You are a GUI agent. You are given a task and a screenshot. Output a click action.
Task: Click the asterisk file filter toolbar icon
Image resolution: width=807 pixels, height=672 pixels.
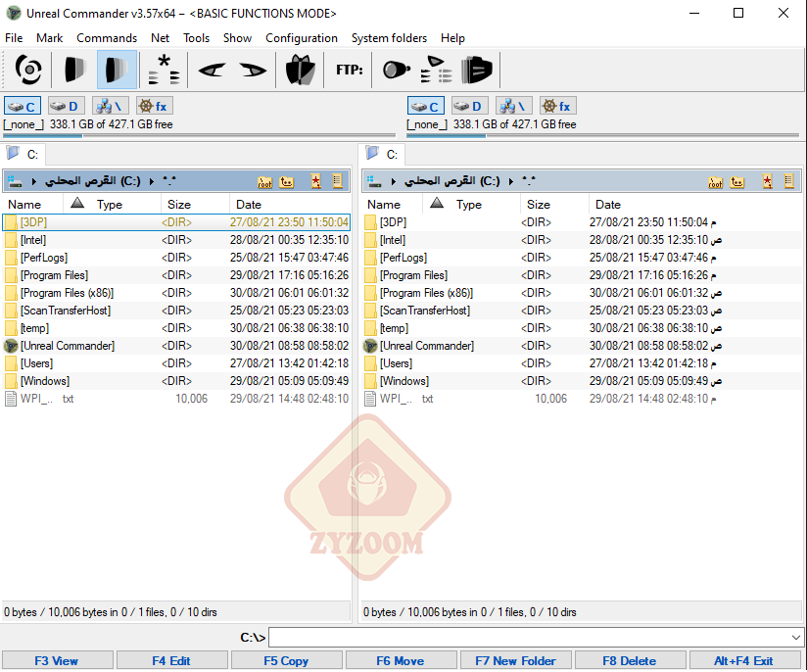click(164, 70)
